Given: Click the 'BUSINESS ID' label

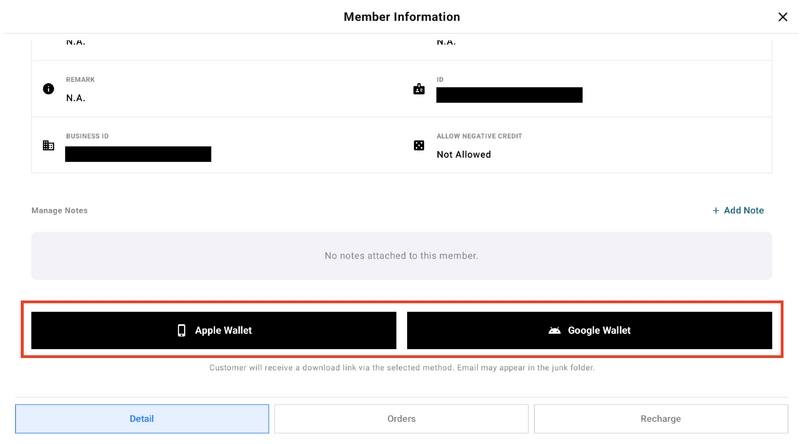Looking at the screenshot, I should 87,136.
